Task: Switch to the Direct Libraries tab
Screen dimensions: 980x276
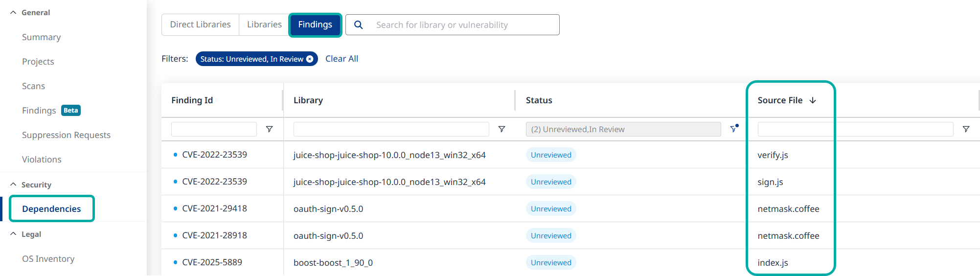Action: (x=200, y=24)
